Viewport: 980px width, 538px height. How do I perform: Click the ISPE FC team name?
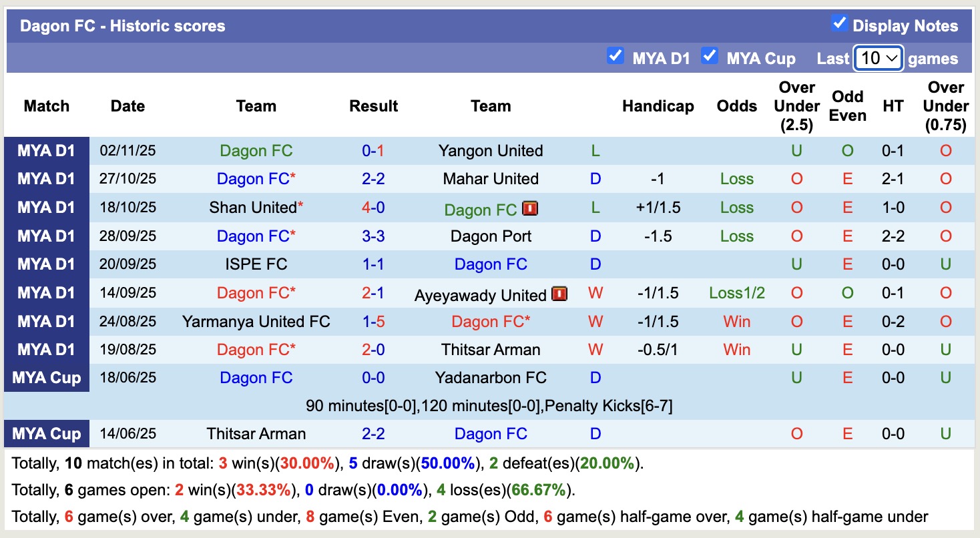click(x=256, y=264)
